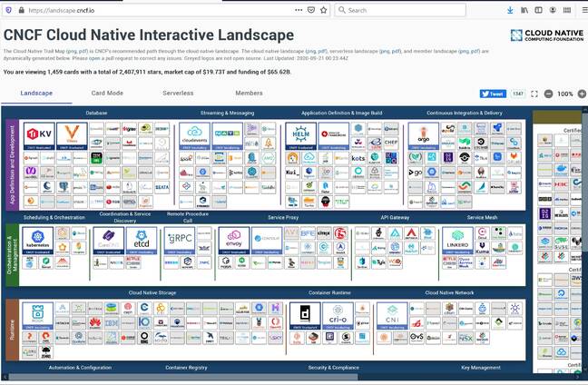This screenshot has height=385, width=588.
Task: Select the gRPC card
Action: click(180, 241)
